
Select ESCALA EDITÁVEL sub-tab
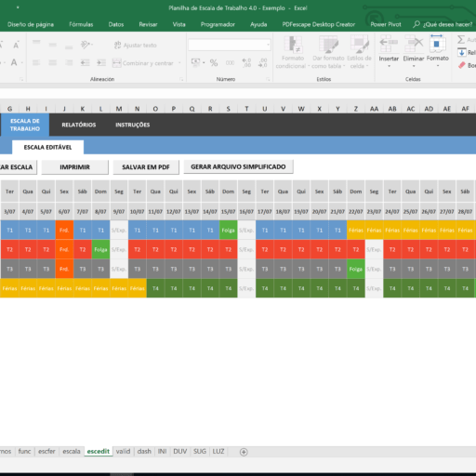pos(47,147)
